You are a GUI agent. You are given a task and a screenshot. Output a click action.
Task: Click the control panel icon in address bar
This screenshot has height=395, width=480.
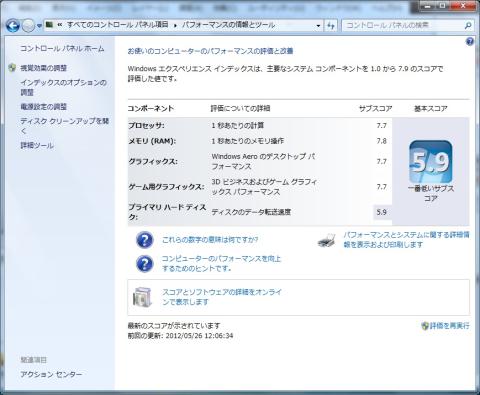[49, 24]
